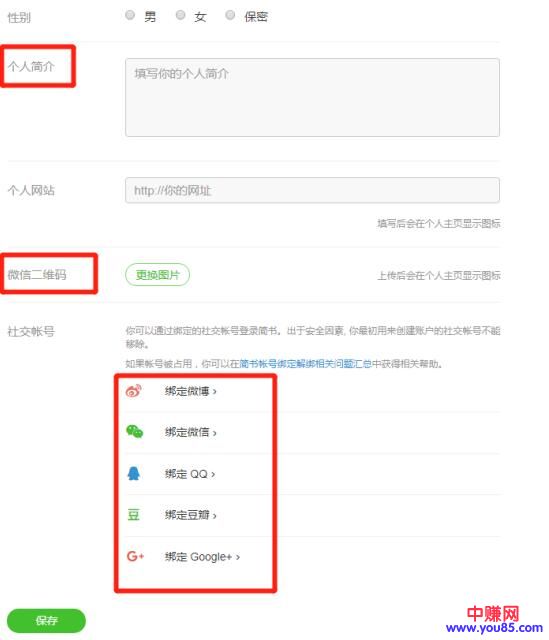Click the www.you85.com watermark link
Screen dimensions: 549x640
(494, 628)
